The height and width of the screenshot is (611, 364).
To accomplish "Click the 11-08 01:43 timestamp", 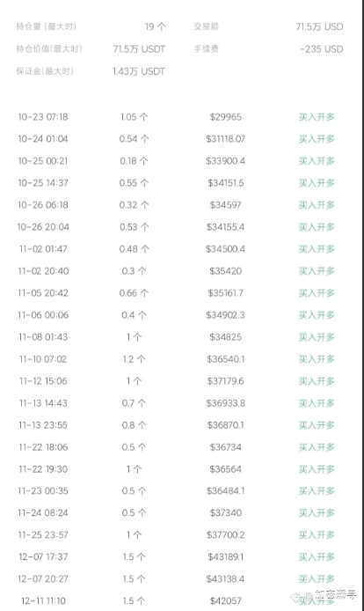I will pos(43,337).
